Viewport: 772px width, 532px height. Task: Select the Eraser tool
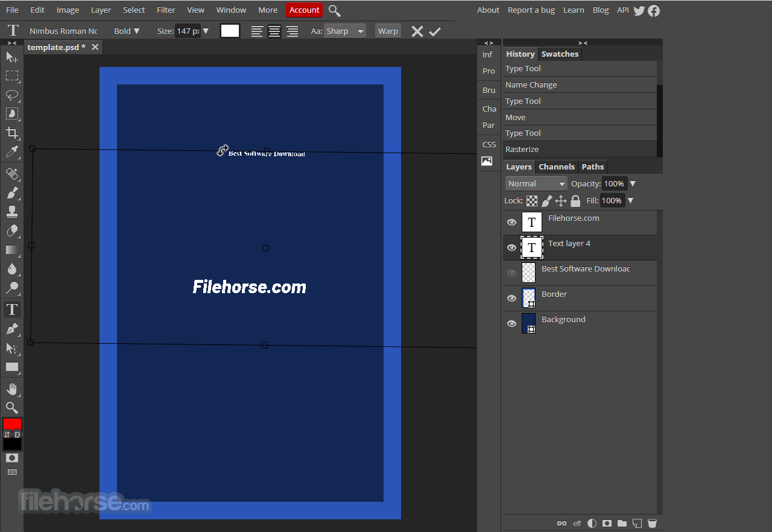(x=12, y=230)
